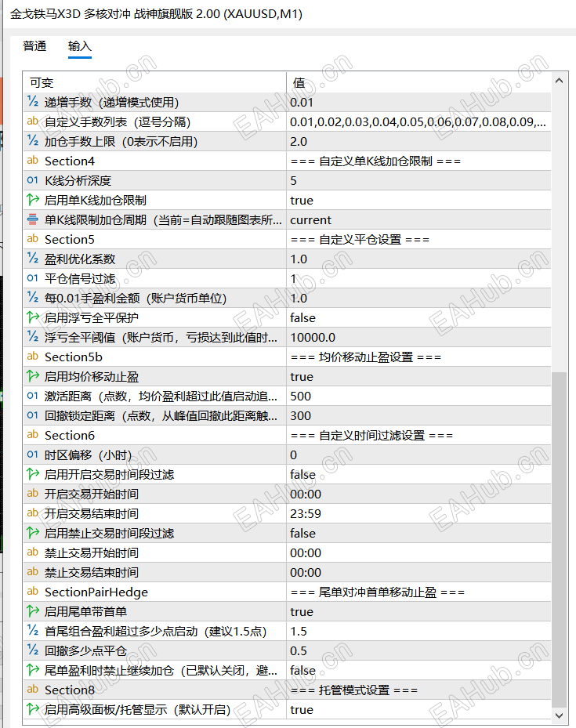
Task: Click the bool icon beside 启用单K线加仓限制
Action: tap(32, 200)
